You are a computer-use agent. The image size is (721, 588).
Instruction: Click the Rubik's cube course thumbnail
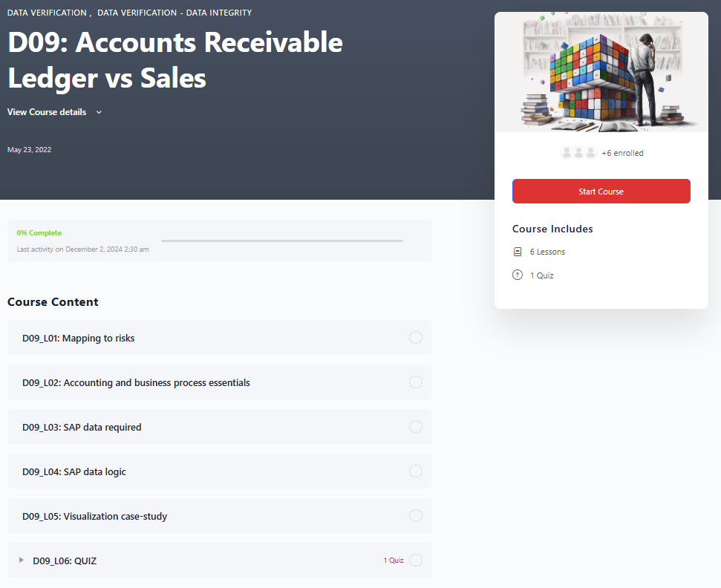(x=601, y=72)
